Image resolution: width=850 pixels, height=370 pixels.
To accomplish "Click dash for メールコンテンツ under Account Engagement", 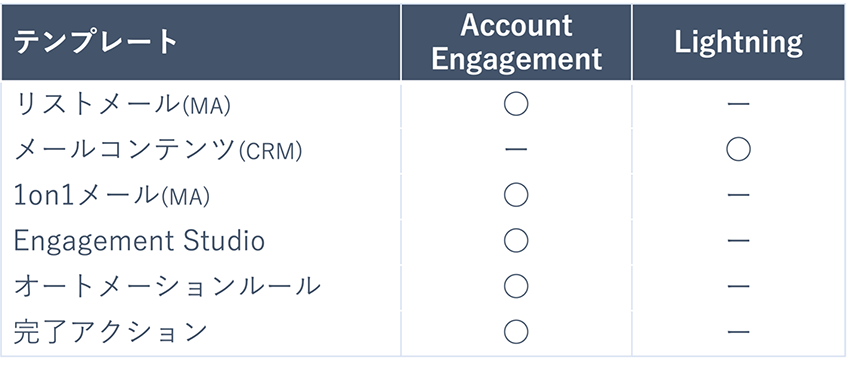I will pos(516,150).
